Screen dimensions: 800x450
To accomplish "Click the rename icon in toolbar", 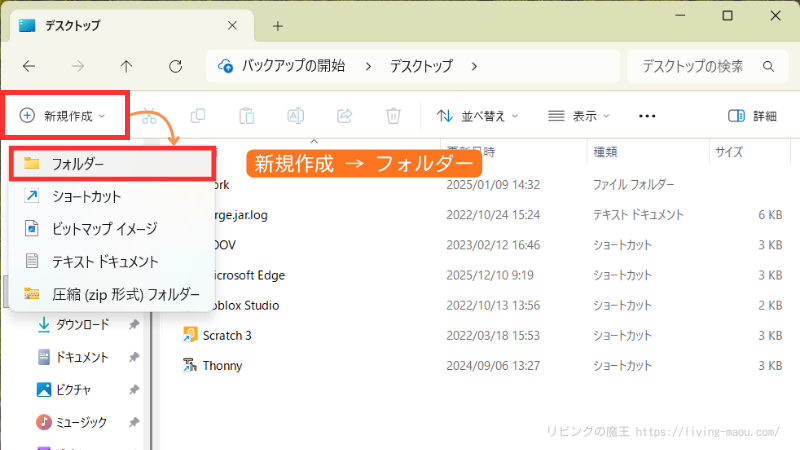I will click(x=296, y=116).
